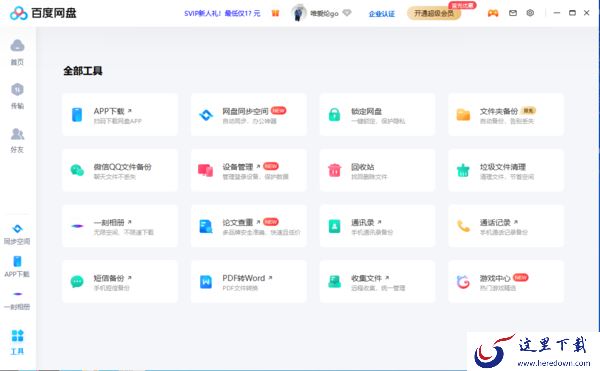
Task: Click the 全部工具 heading
Action: pos(83,71)
